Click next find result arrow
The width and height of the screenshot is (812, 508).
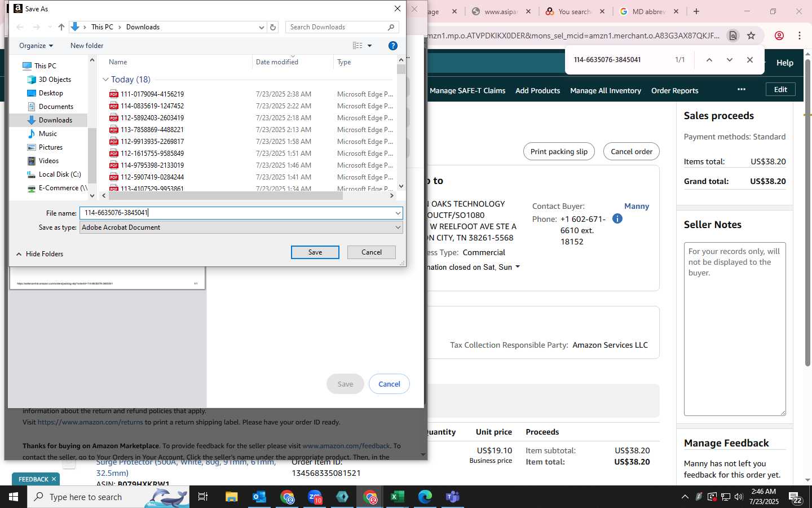point(730,60)
